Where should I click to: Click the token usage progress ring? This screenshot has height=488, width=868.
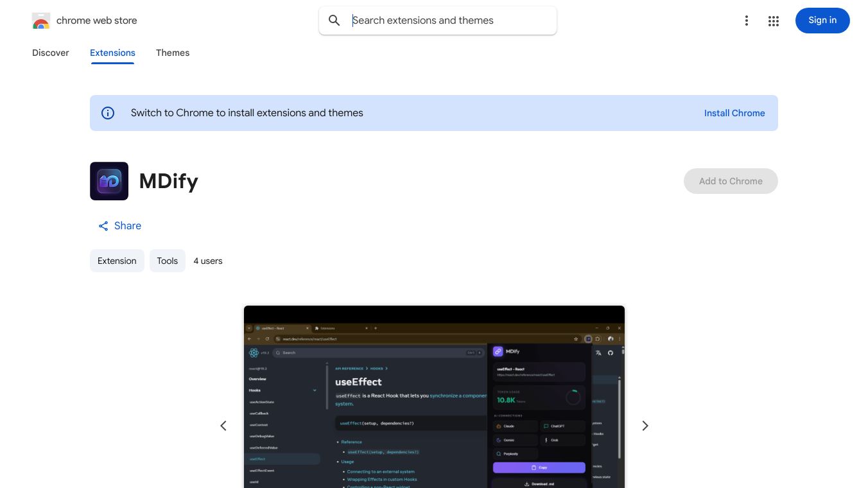[x=573, y=397]
